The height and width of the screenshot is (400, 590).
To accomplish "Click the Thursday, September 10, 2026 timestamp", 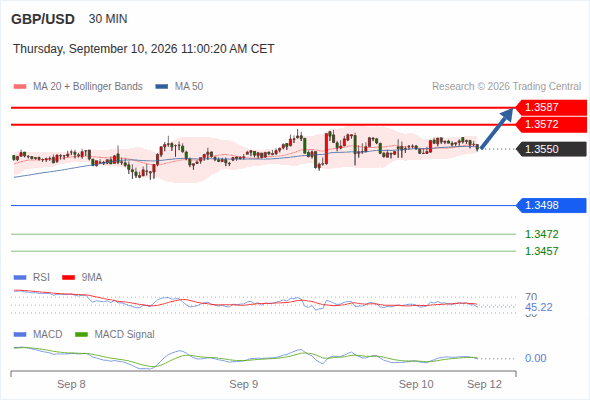I will point(143,49).
